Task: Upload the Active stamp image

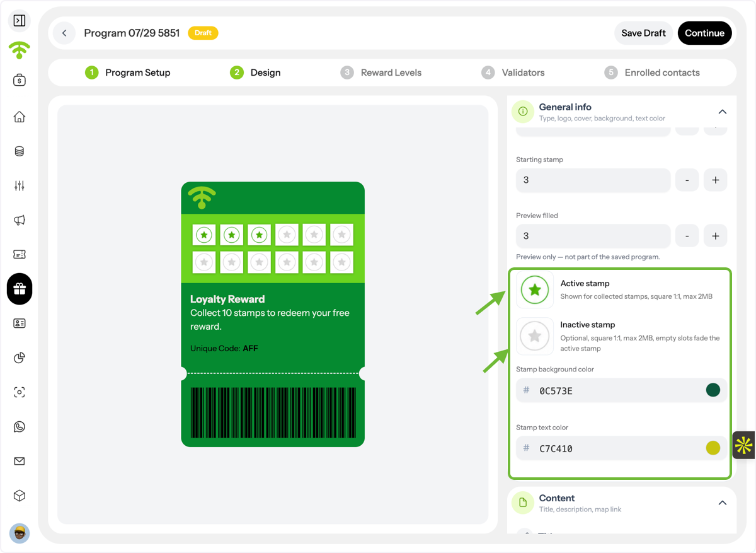Action: pos(535,290)
